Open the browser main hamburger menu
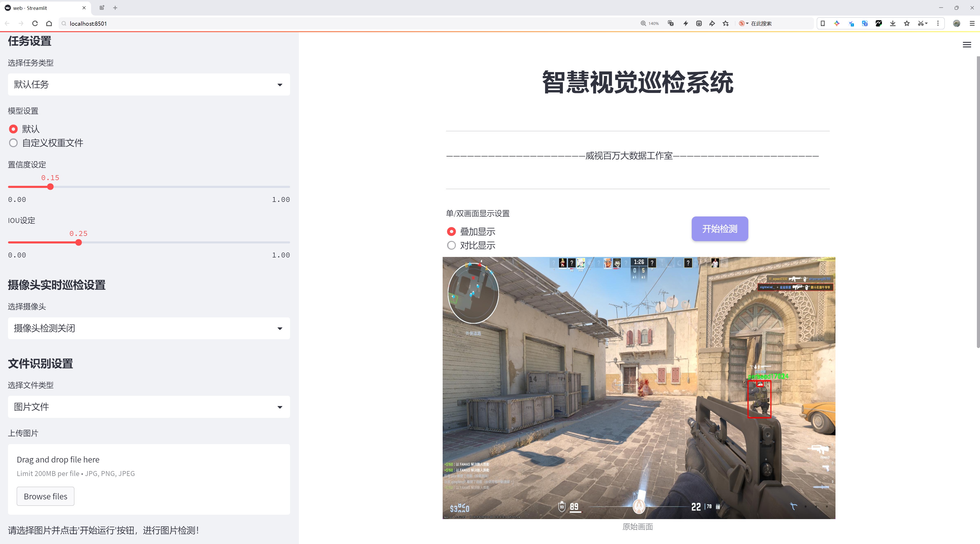Image resolution: width=980 pixels, height=544 pixels. pyautogui.click(x=972, y=24)
